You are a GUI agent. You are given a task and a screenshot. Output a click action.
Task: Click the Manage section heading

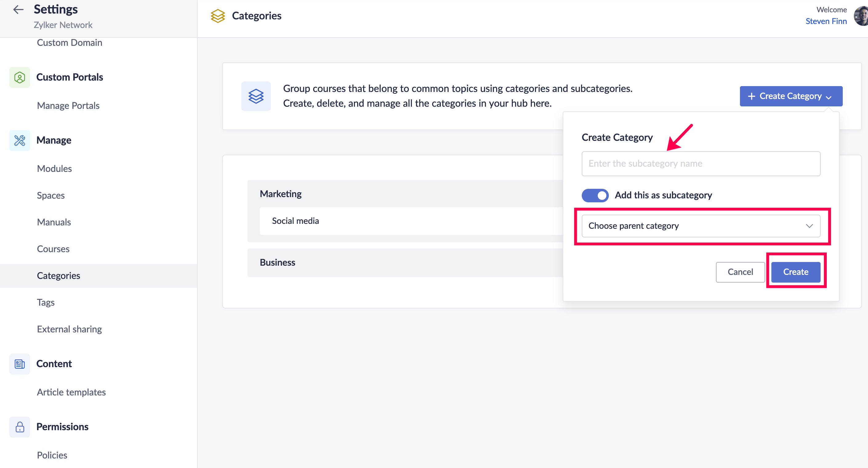[54, 141]
